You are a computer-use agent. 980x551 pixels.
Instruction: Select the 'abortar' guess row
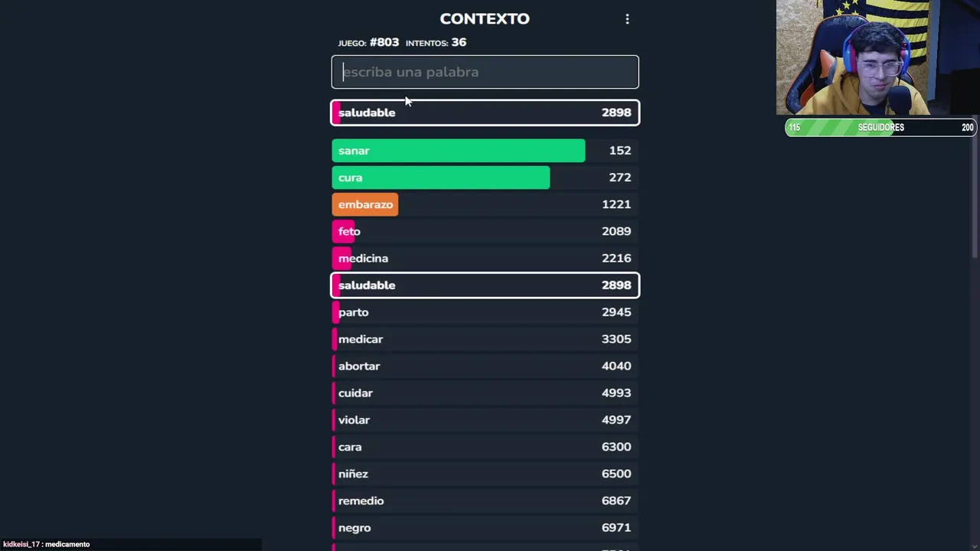click(x=485, y=366)
